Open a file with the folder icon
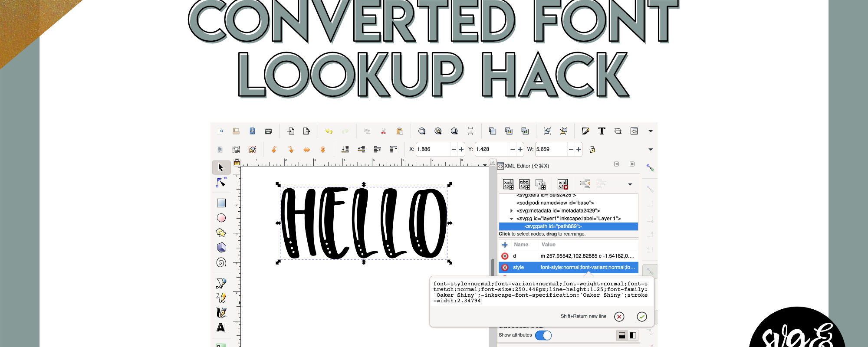Viewport: 868px width, 347px height. click(236, 131)
